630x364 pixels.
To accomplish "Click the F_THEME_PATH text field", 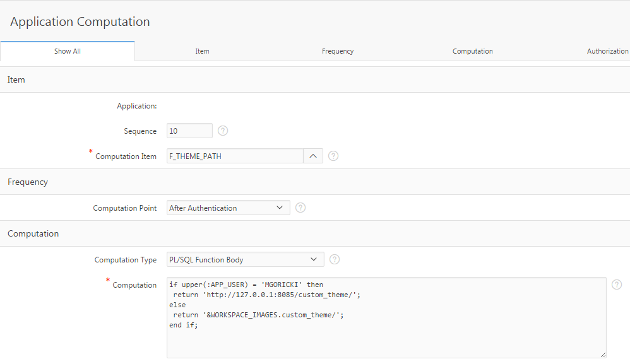I will point(234,156).
